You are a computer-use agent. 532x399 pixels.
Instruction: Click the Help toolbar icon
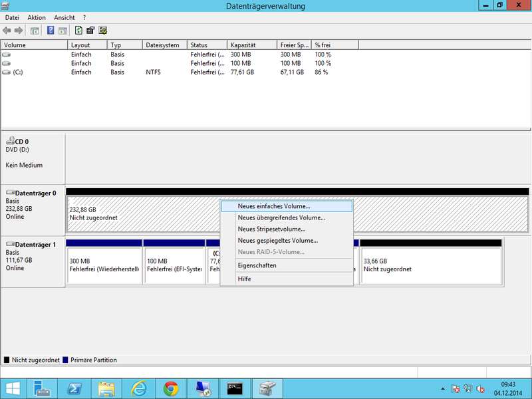(51, 31)
